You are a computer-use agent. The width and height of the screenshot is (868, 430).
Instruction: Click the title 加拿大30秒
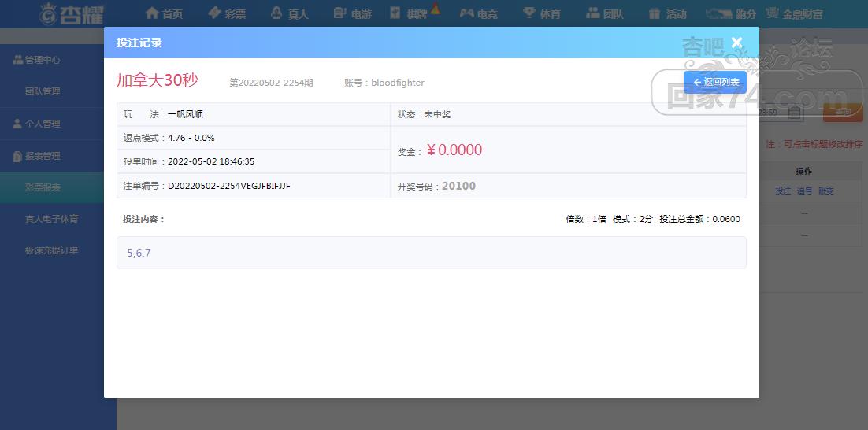pos(157,81)
